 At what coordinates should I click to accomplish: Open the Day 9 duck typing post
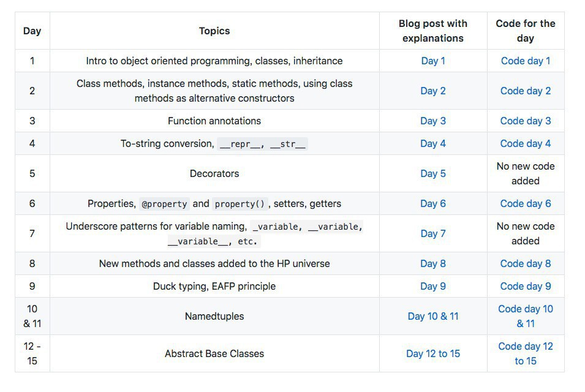432,286
